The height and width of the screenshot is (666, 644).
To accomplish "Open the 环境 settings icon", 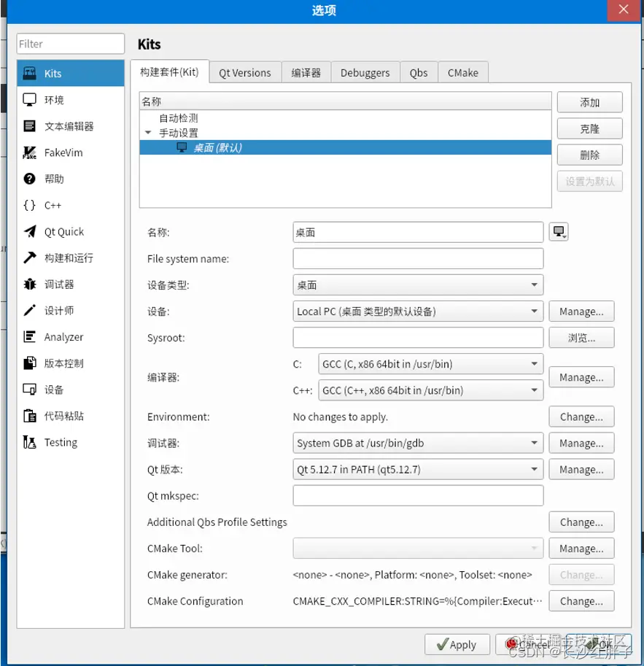I will pos(29,100).
